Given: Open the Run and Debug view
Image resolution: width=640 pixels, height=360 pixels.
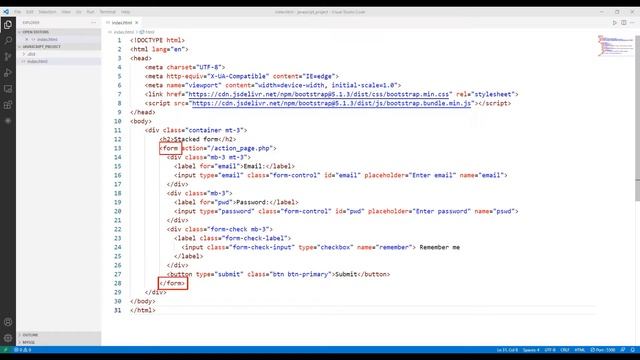Looking at the screenshot, I should coord(8,73).
